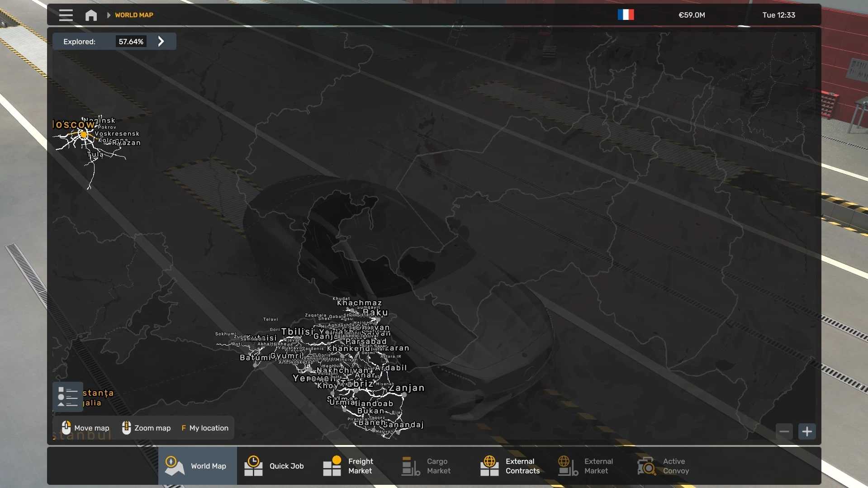Screen dimensions: 868x488
Task: Click the Moscow location marker on map
Action: click(84, 134)
